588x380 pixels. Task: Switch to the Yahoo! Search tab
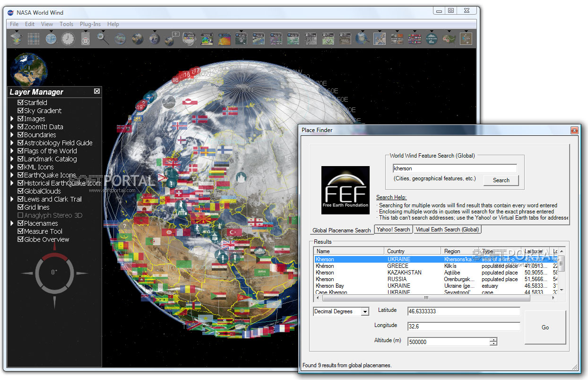click(393, 230)
